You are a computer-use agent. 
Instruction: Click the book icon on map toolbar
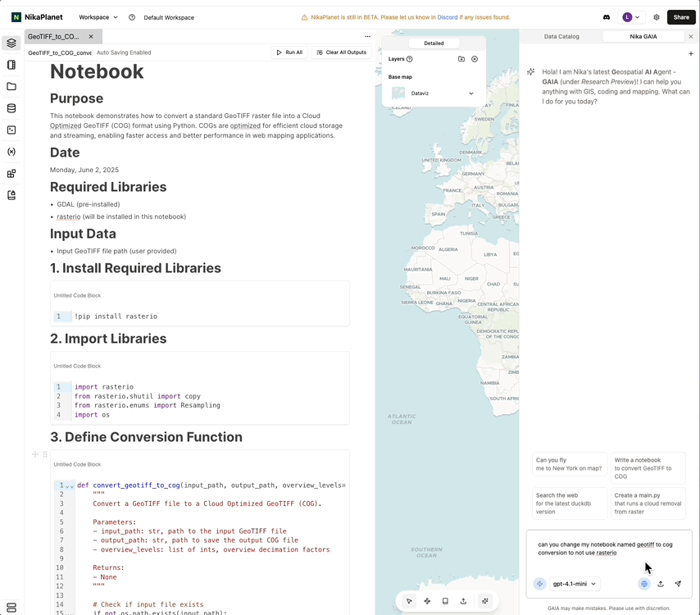coord(445,601)
